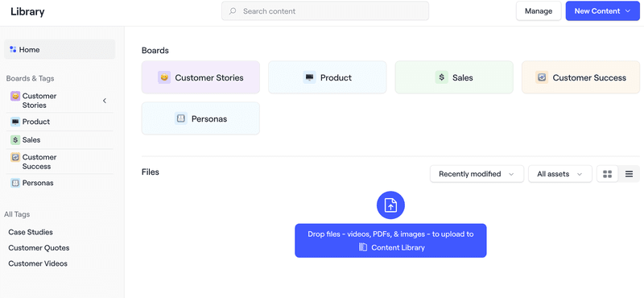Click the Files section heading
This screenshot has height=298, width=644.
coord(151,172)
